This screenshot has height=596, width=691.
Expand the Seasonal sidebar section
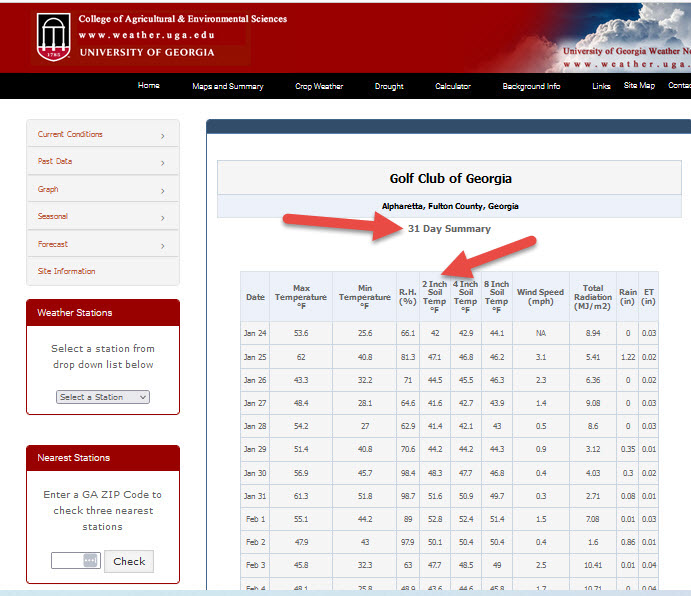click(x=102, y=216)
